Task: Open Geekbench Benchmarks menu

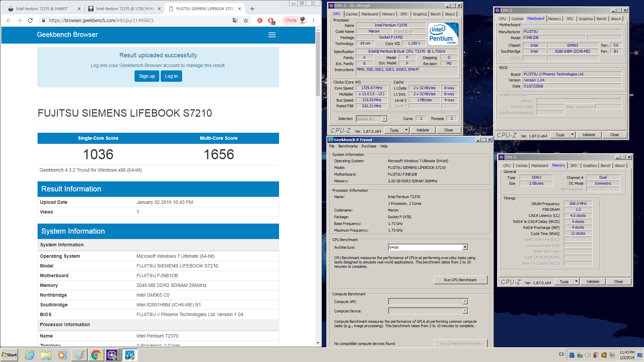Action: click(x=348, y=146)
